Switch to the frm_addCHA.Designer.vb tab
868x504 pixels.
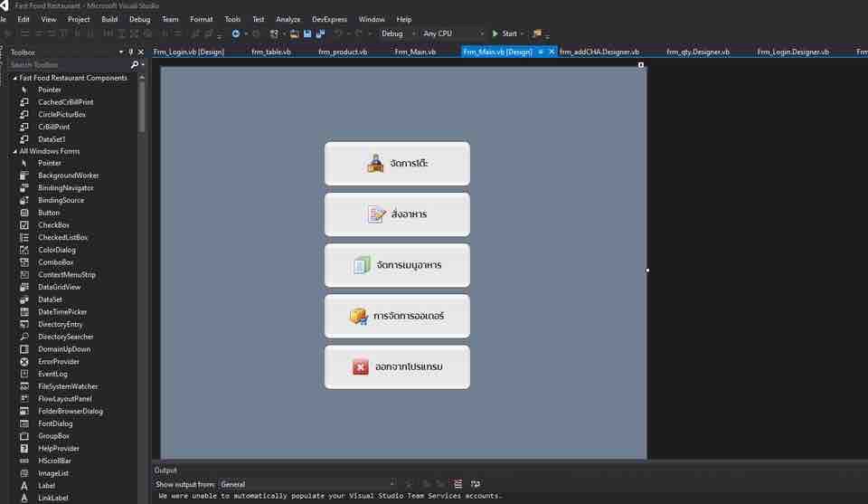599,52
